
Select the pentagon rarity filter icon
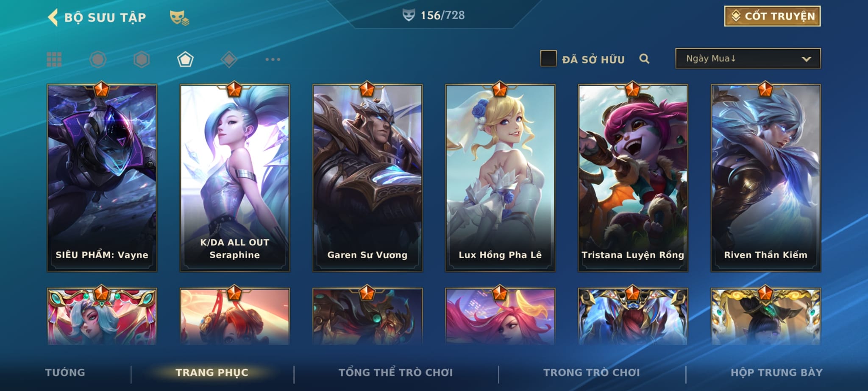185,59
